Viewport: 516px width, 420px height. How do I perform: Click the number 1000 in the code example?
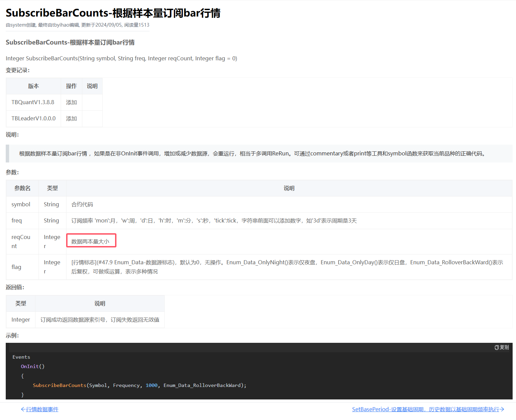coord(152,385)
